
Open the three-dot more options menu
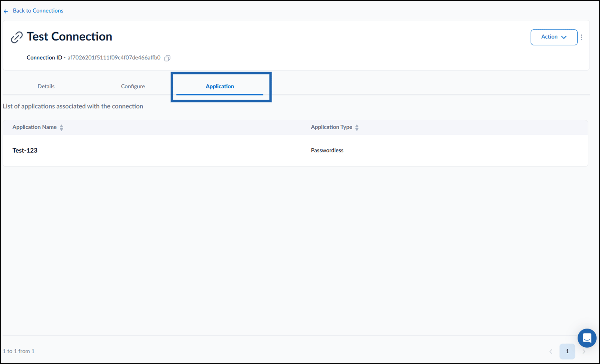pyautogui.click(x=582, y=37)
